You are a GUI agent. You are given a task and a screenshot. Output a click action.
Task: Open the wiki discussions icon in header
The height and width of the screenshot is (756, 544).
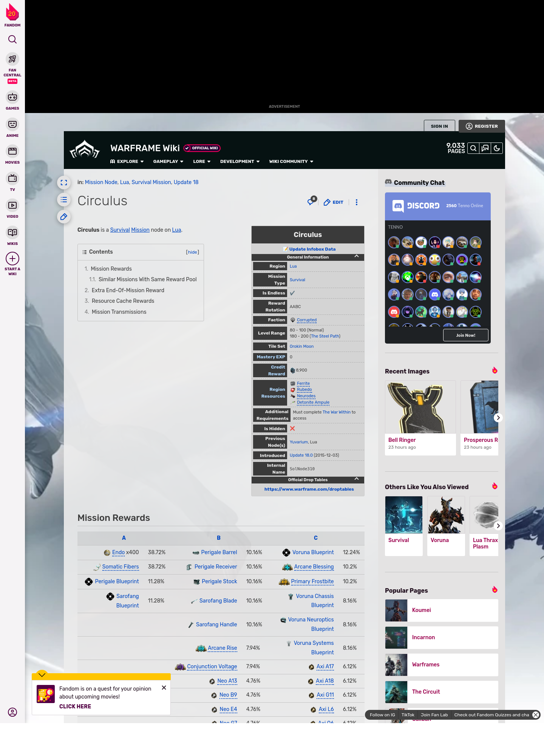tap(485, 148)
